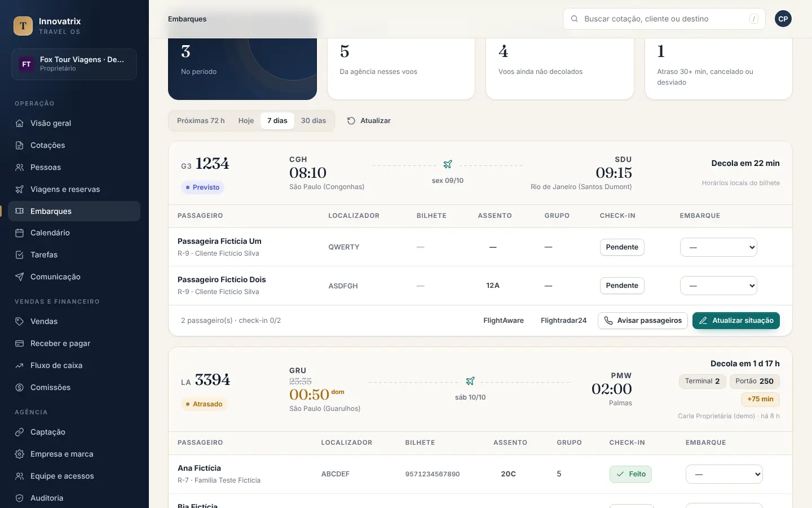Image resolution: width=812 pixels, height=508 pixels.
Task: Click the Comissões coin icon
Action: [x=20, y=387]
